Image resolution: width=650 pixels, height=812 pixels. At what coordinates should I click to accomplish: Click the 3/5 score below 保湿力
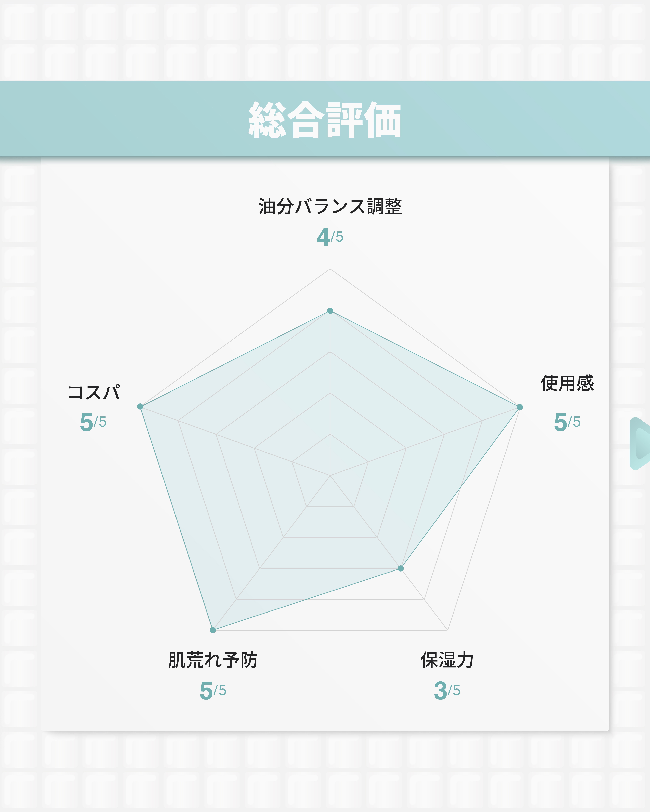point(447,690)
